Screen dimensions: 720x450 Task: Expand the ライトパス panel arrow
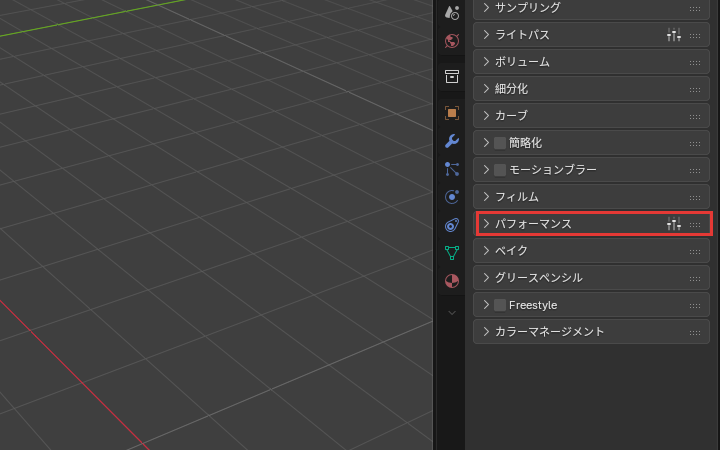pyautogui.click(x=486, y=34)
